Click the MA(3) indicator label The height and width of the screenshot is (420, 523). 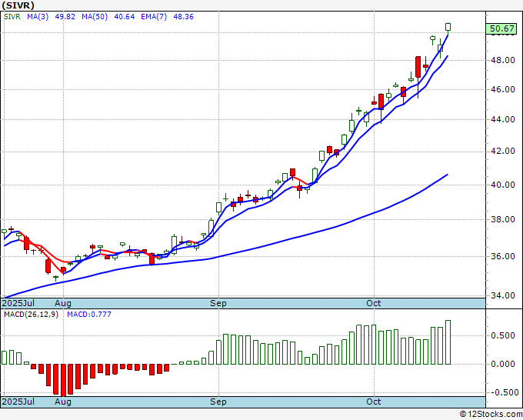click(38, 17)
